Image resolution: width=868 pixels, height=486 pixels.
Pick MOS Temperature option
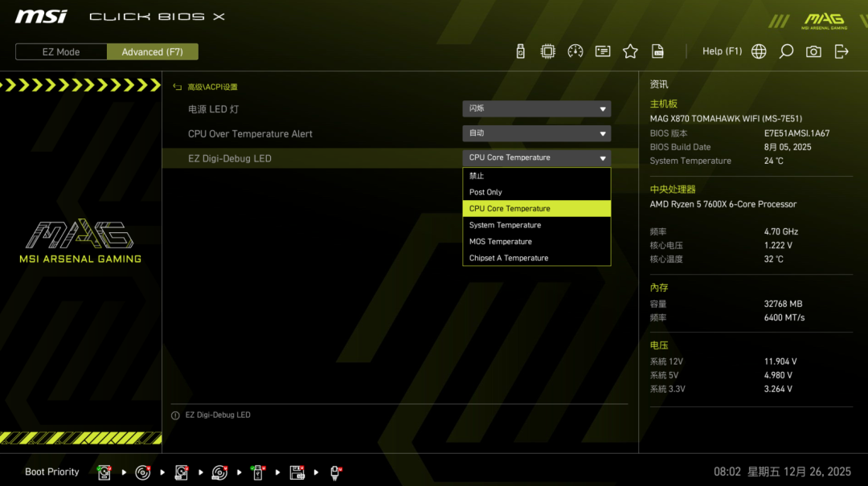pyautogui.click(x=536, y=242)
